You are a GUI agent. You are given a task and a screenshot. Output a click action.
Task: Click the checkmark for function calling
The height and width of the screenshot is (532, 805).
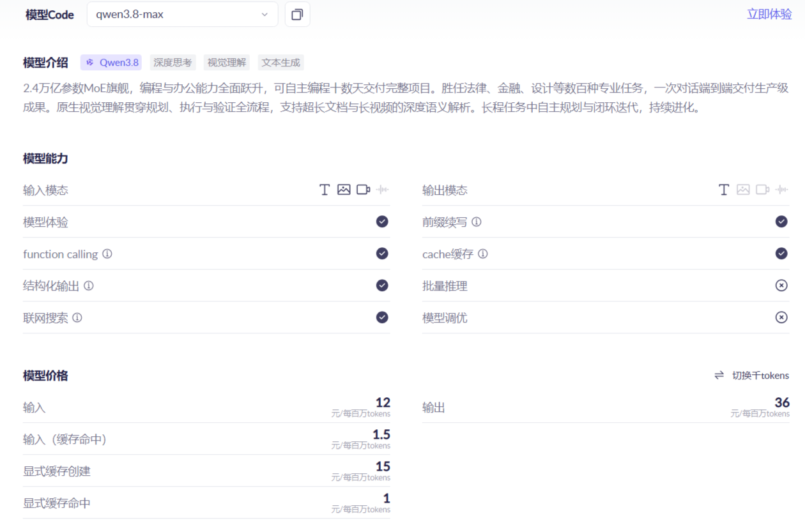382,254
